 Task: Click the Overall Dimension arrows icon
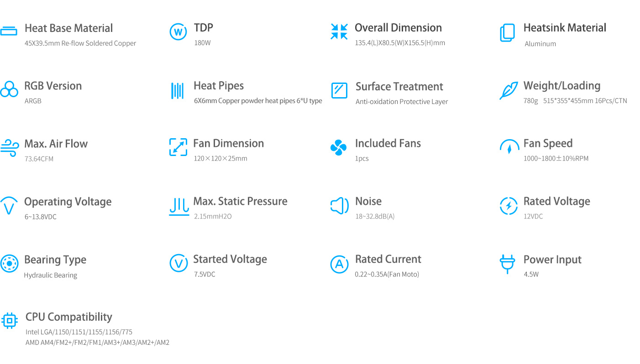339,32
